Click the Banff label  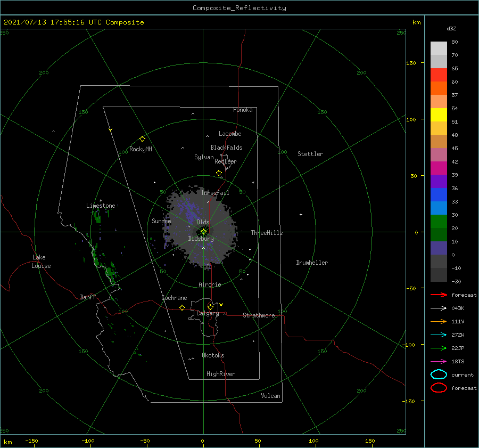coord(88,297)
